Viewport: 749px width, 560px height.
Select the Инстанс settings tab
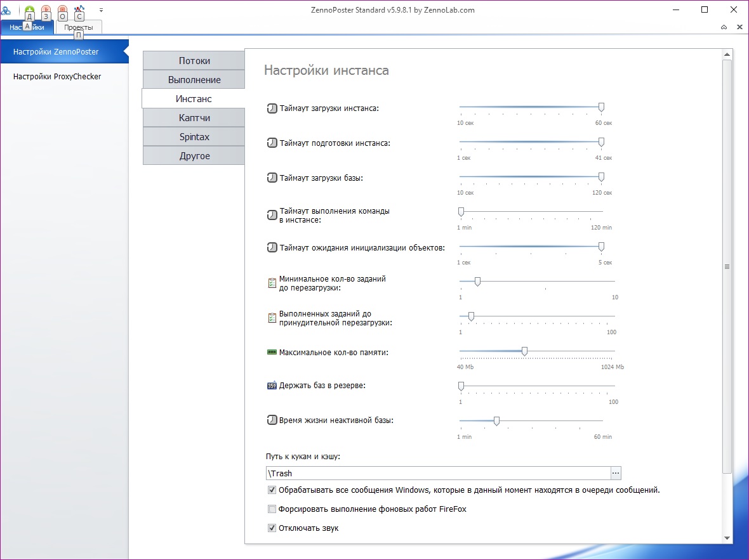pyautogui.click(x=193, y=99)
